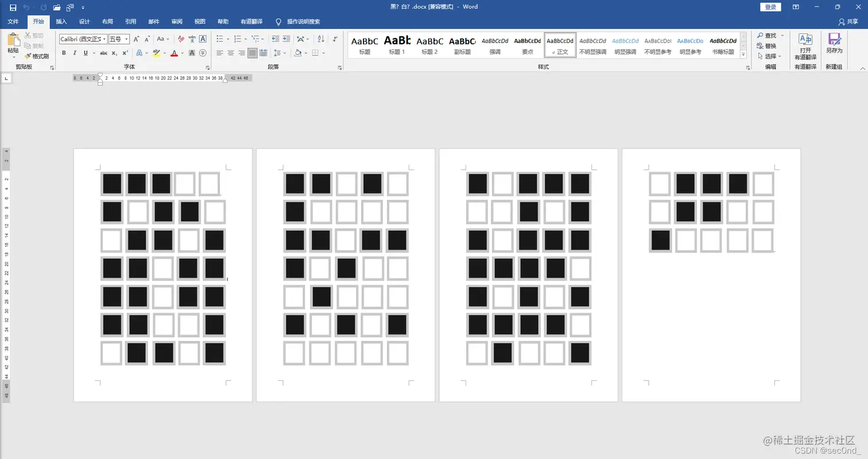Click the Phonetic Guide (wén) icon
Image resolution: width=868 pixels, height=459 pixels.
[x=192, y=39]
